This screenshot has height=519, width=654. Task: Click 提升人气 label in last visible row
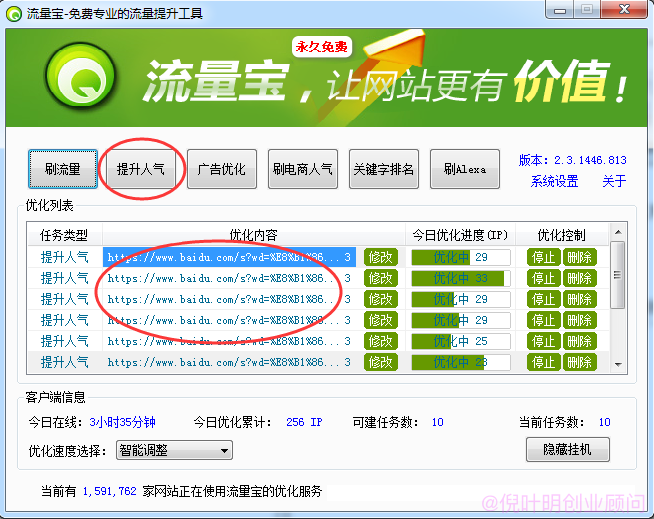pos(65,362)
